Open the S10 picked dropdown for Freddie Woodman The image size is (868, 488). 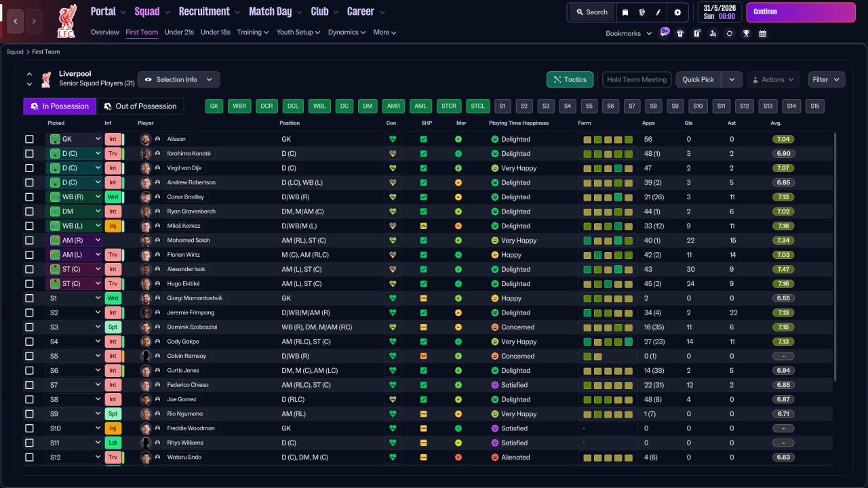point(74,428)
